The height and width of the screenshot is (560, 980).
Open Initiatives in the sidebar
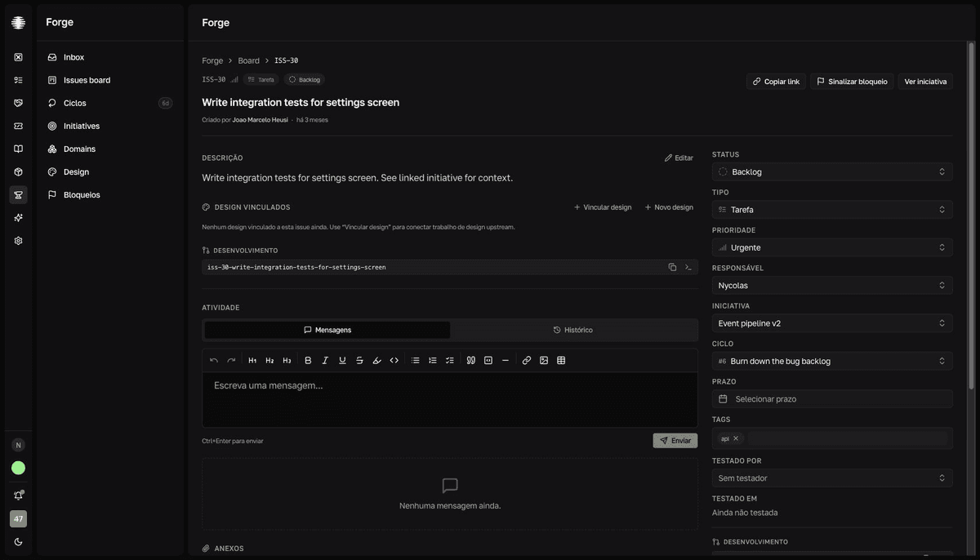coord(110,126)
